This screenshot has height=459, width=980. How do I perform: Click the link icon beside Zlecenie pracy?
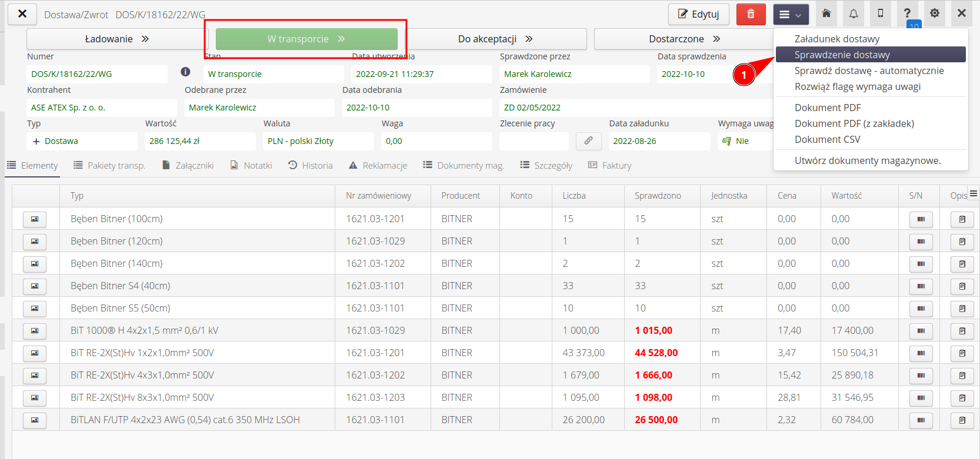tap(588, 141)
